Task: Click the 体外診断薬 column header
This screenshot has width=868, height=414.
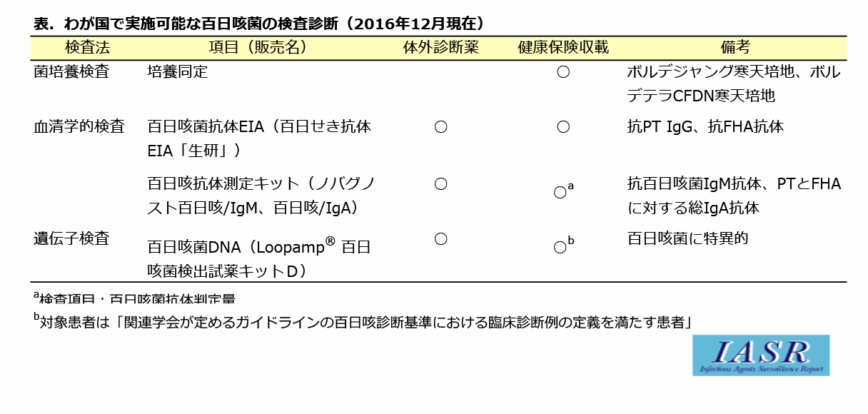Action: (440, 48)
